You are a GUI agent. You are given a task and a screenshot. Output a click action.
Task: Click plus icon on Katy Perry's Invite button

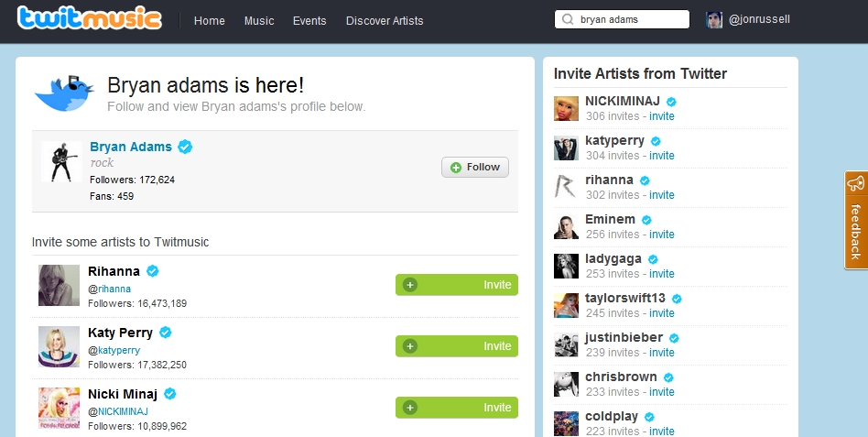pos(409,346)
